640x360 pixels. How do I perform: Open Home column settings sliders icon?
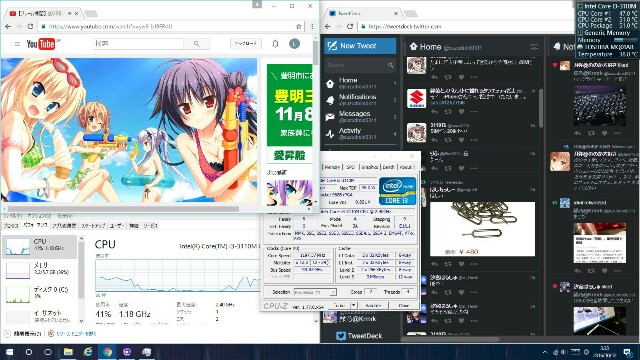tap(534, 47)
